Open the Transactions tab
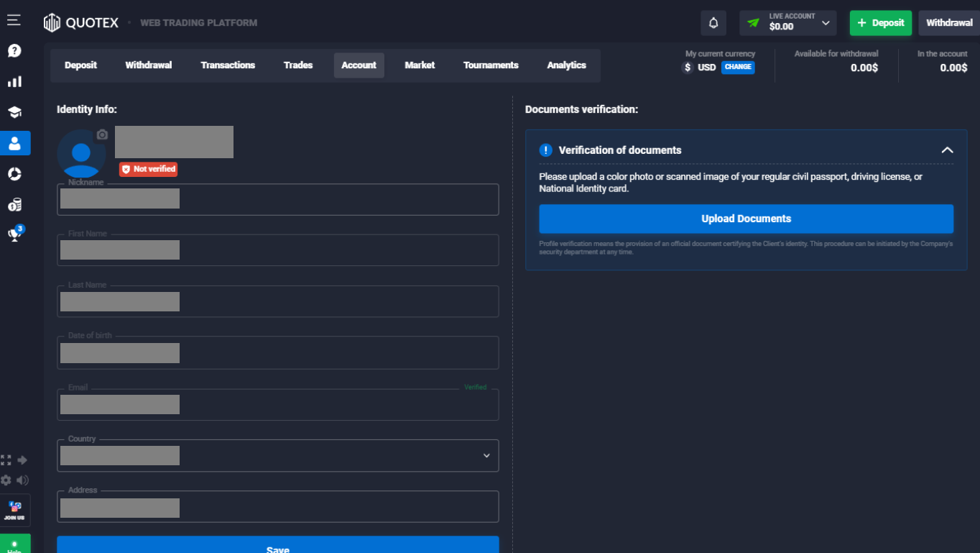980x553 pixels. tap(228, 65)
